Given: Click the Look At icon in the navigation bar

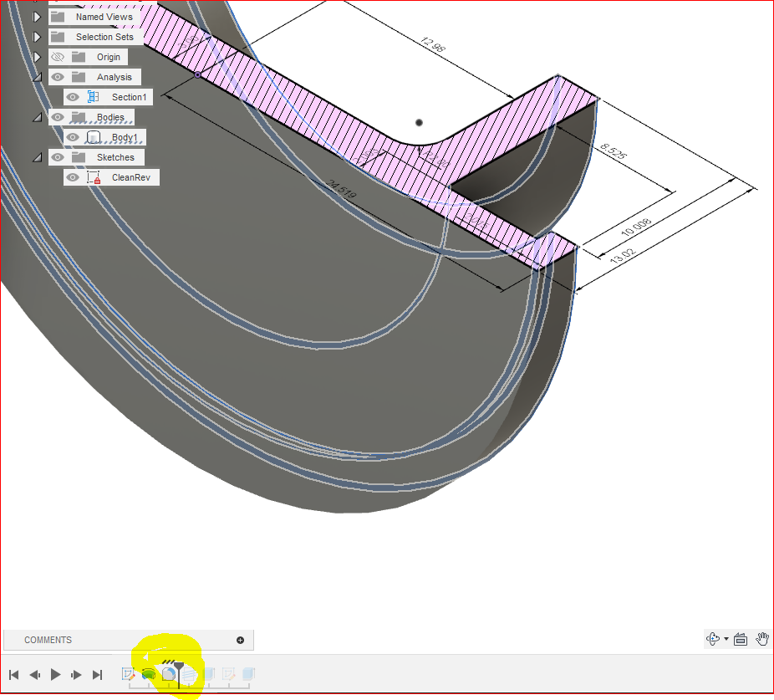Looking at the screenshot, I should (741, 638).
